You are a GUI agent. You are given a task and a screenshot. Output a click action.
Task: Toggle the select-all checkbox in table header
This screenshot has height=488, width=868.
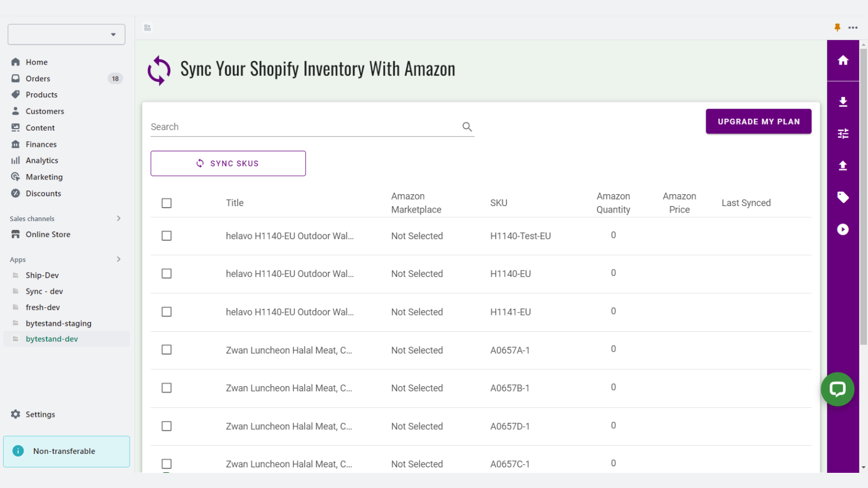(167, 203)
